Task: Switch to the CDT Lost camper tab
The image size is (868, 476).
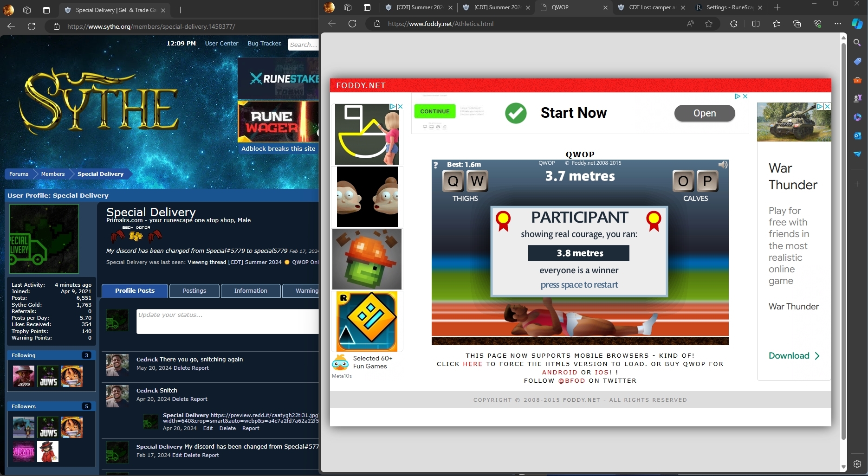Action: [652, 7]
